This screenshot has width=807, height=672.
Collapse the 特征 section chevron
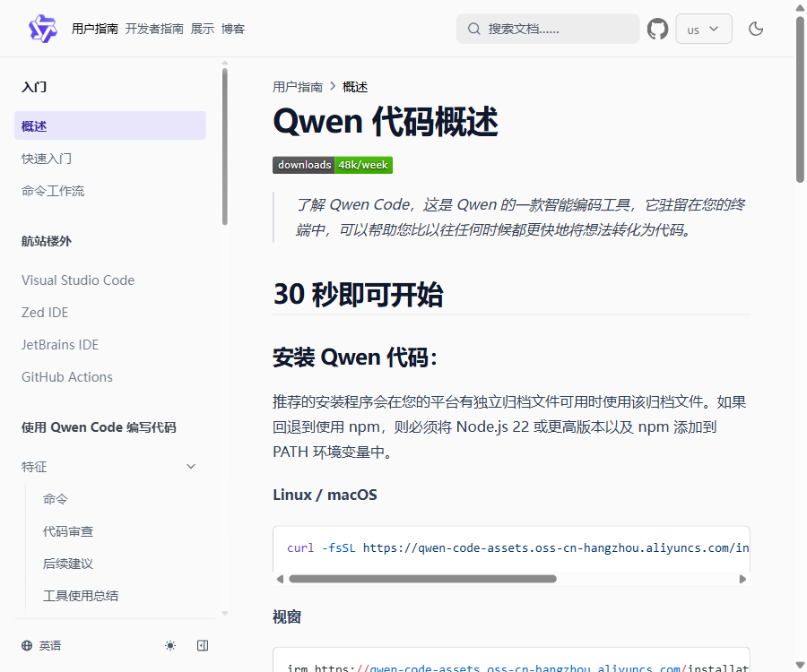click(191, 466)
